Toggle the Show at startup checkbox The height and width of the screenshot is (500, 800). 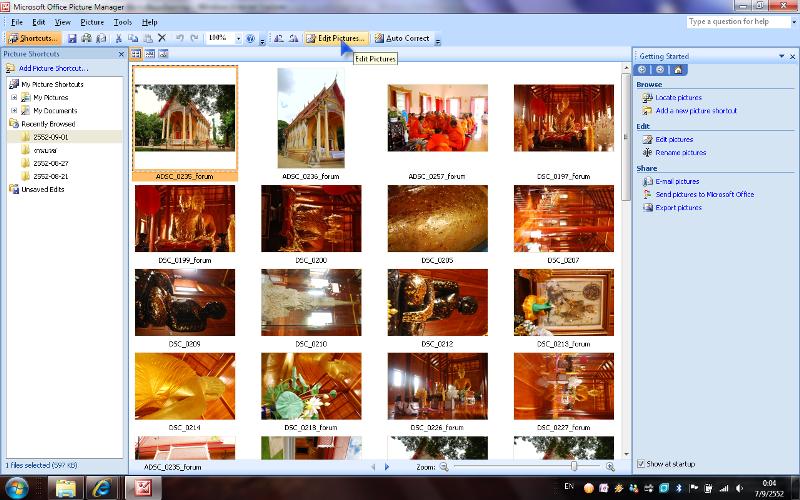[641, 464]
